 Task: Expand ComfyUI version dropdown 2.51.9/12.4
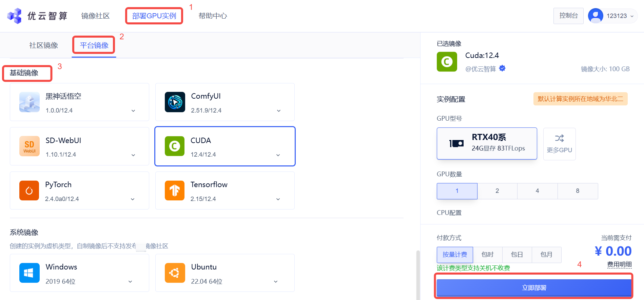279,111
